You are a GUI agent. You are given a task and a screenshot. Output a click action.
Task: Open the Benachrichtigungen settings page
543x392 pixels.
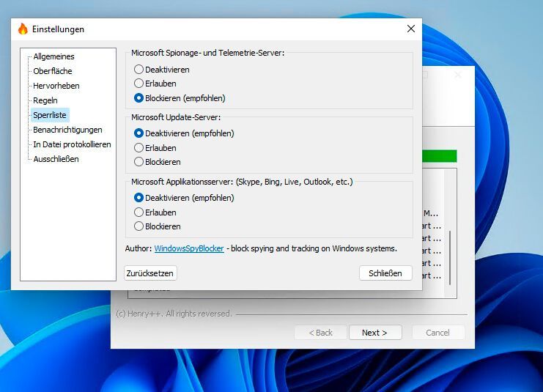pyautogui.click(x=67, y=130)
